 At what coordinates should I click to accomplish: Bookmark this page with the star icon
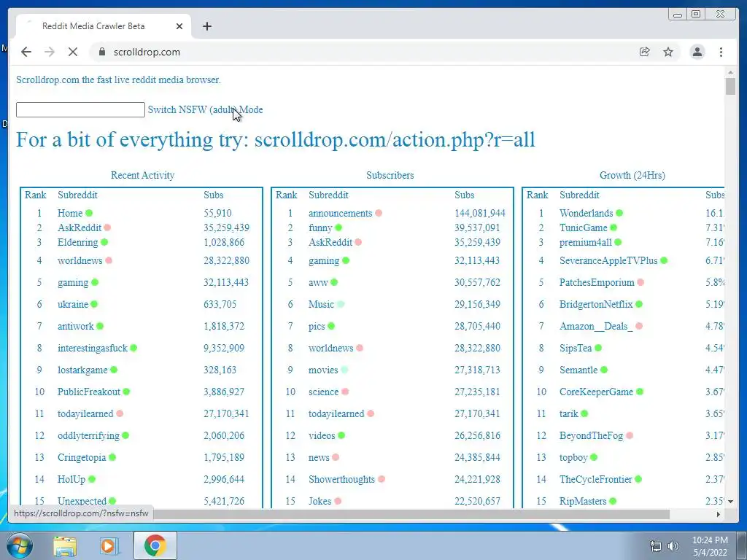click(x=668, y=52)
